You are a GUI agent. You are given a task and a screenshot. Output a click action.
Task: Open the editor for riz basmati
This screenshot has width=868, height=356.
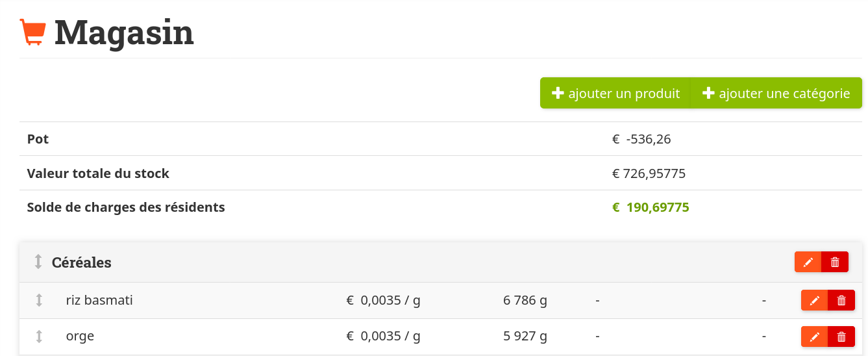(814, 300)
